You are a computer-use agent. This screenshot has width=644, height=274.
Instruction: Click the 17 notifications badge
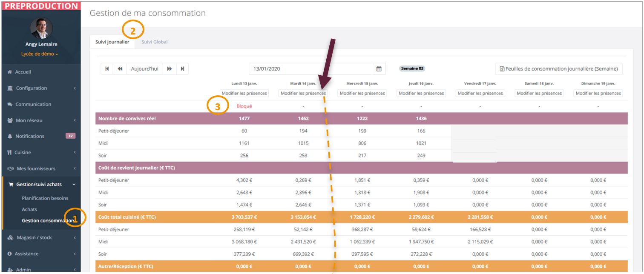coord(70,136)
